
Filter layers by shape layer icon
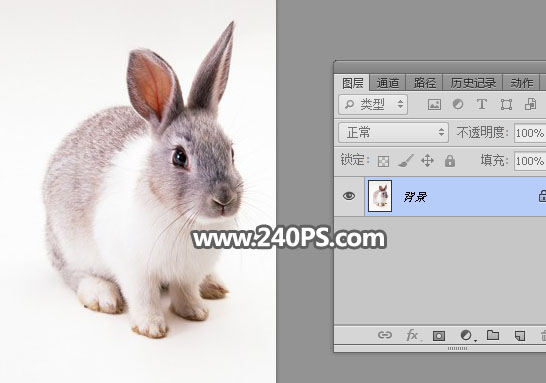tap(506, 104)
